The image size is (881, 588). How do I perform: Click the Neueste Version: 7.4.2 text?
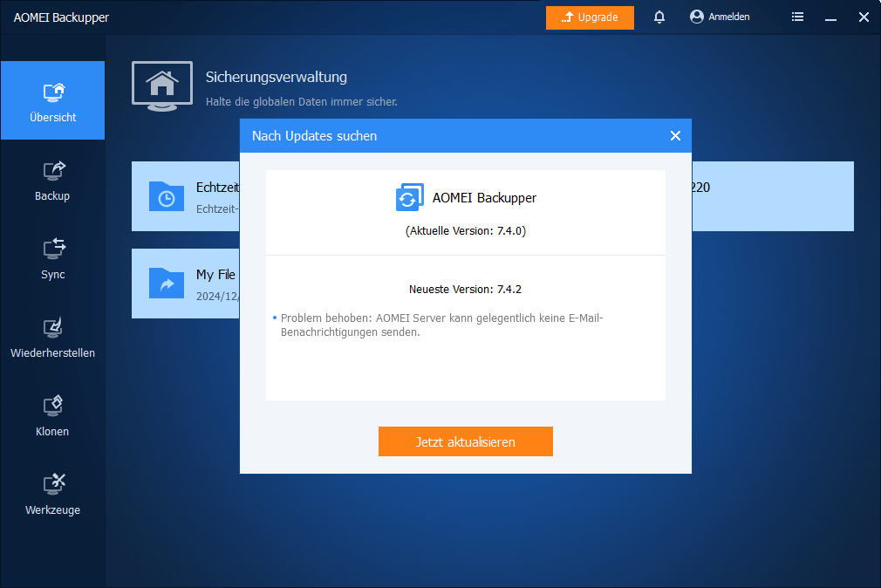click(465, 290)
